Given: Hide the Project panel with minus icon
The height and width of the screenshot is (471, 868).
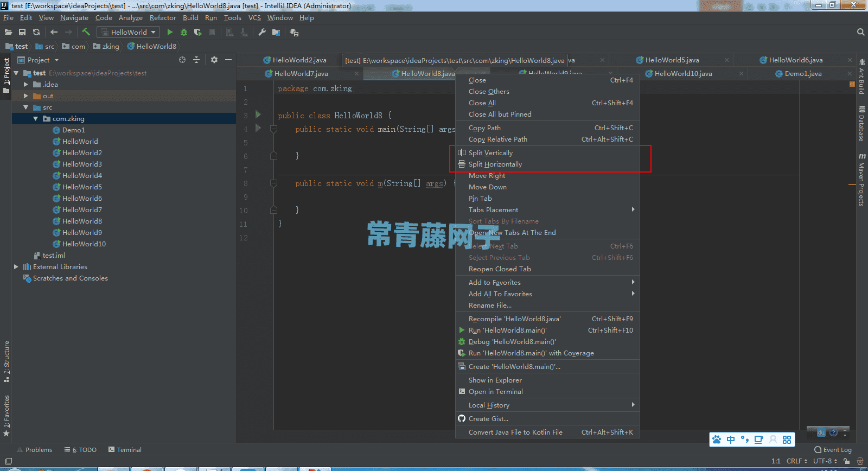Looking at the screenshot, I should coord(228,60).
